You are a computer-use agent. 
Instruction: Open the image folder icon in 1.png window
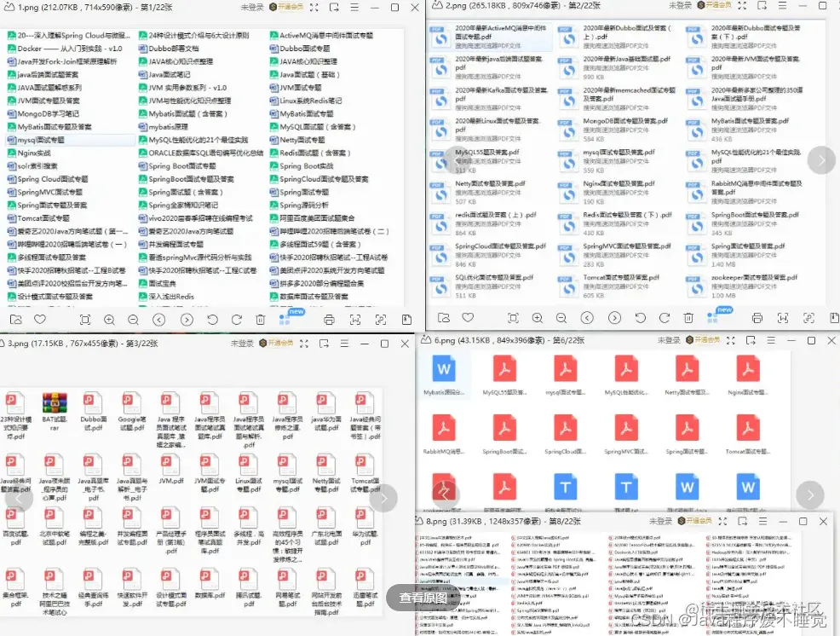tap(16, 320)
